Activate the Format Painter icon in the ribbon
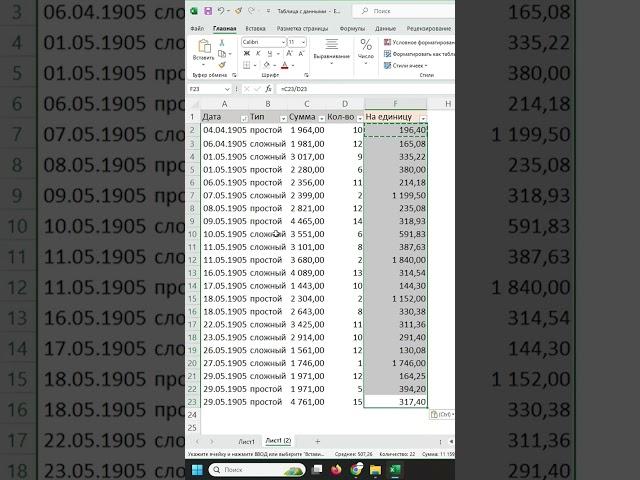Screen dimensions: 640x480 222,64
